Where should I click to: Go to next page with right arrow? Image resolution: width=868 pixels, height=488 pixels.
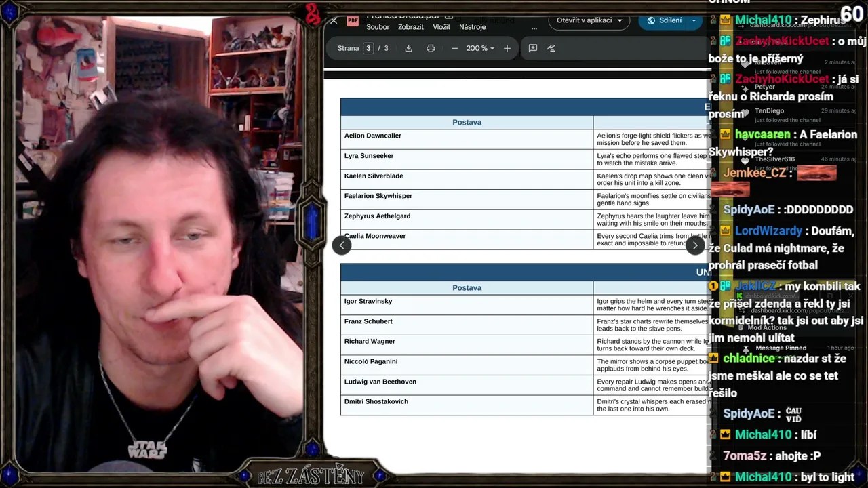click(695, 245)
